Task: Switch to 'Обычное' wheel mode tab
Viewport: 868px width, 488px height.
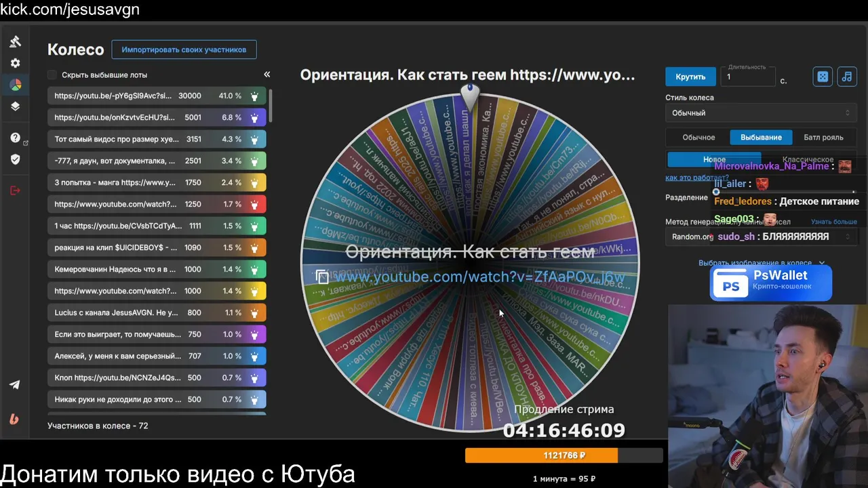Action: coord(698,137)
